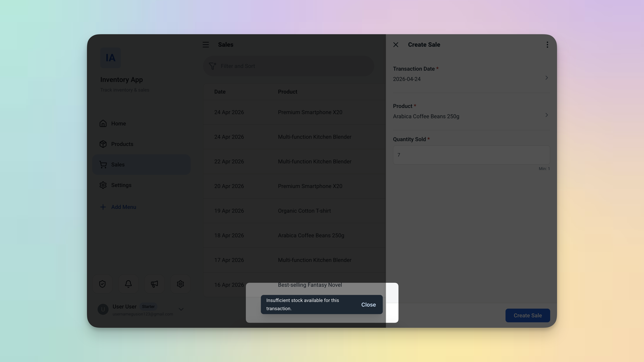The height and width of the screenshot is (362, 644).
Task: Click the usernamegusion123@gmail.com email text
Action: point(143,314)
